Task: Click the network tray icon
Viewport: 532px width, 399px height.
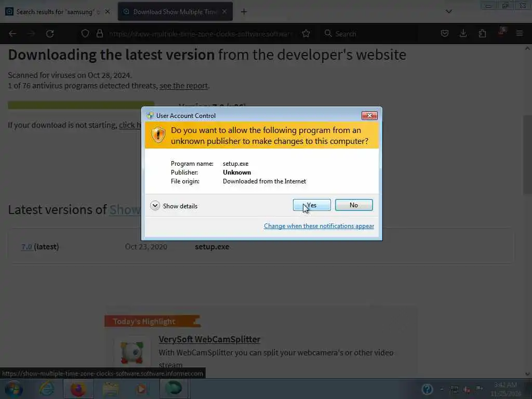Action: pyautogui.click(x=454, y=389)
